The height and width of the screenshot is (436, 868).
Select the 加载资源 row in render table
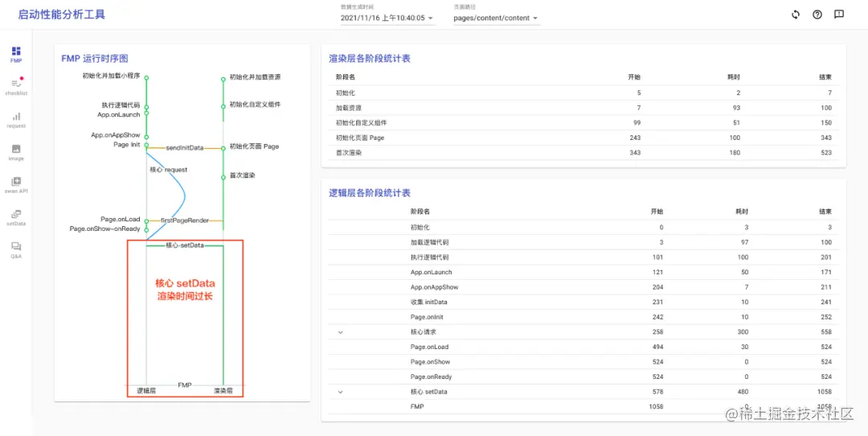click(583, 108)
